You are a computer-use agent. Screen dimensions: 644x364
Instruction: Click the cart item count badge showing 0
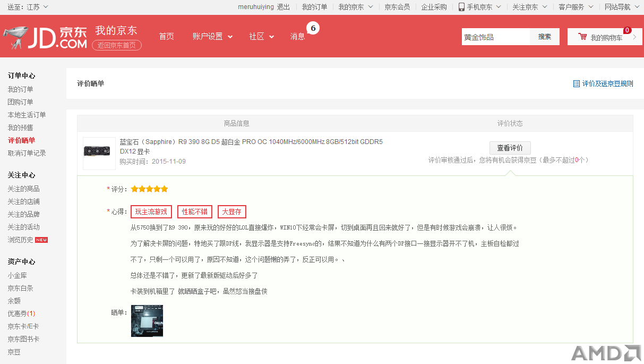[x=627, y=30]
